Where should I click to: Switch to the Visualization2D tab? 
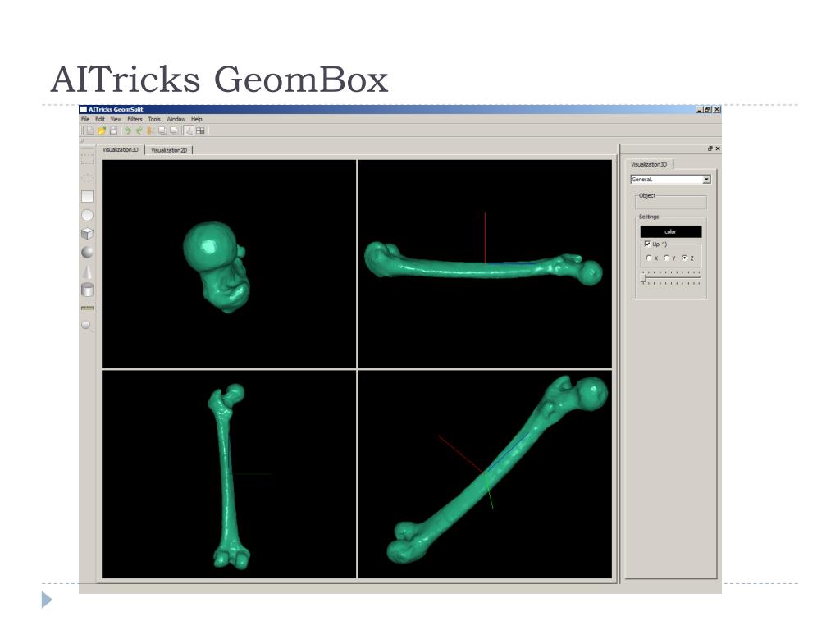click(x=169, y=150)
